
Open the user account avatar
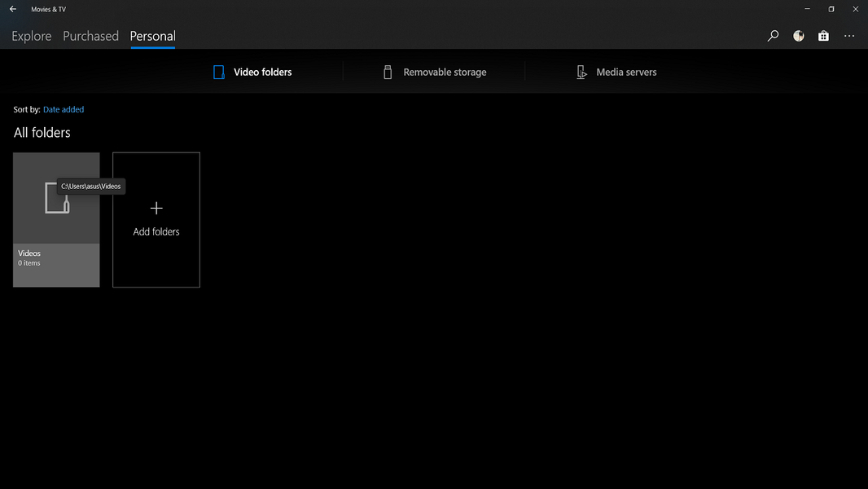798,36
